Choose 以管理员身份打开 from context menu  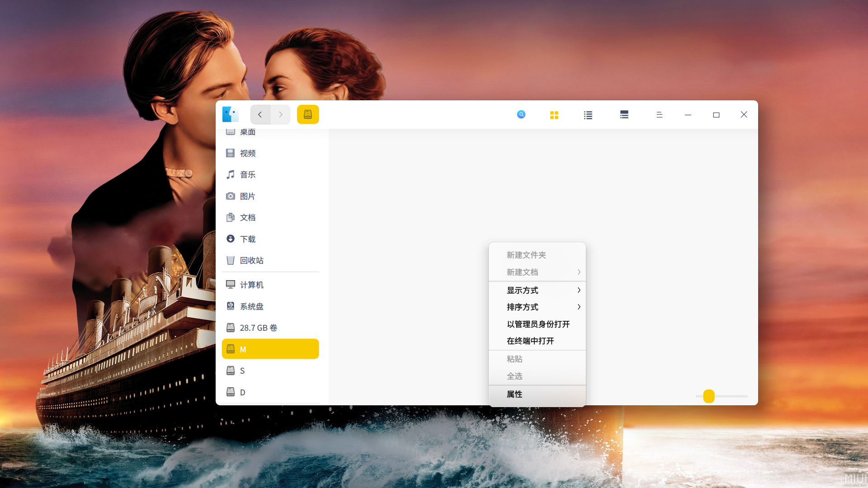click(538, 324)
